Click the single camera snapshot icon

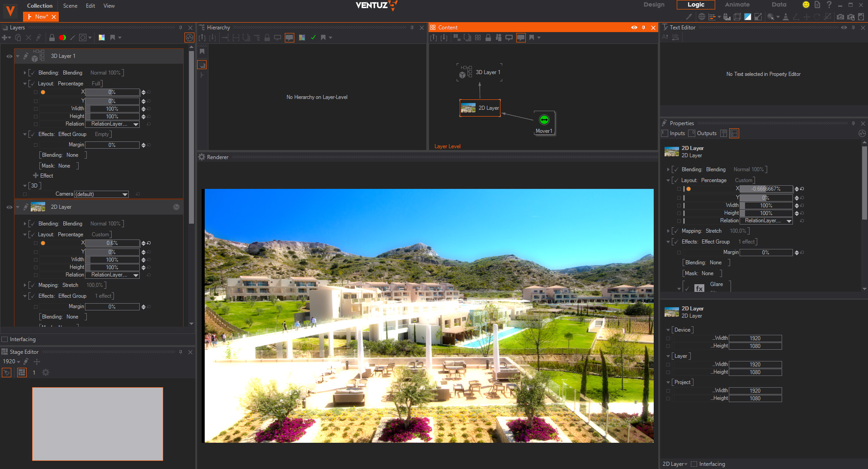pos(840,17)
